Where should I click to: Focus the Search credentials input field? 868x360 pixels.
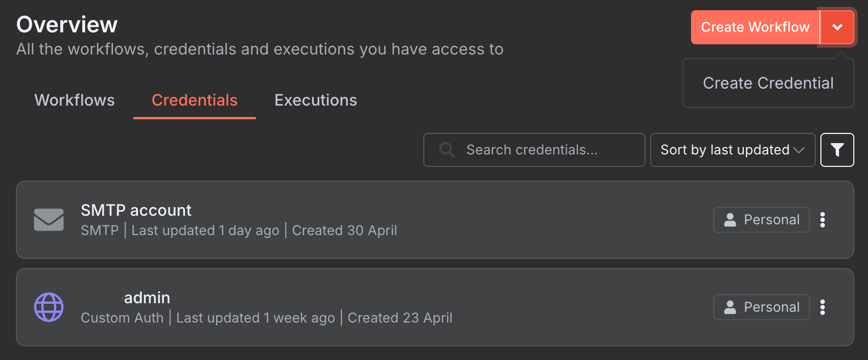pyautogui.click(x=534, y=150)
